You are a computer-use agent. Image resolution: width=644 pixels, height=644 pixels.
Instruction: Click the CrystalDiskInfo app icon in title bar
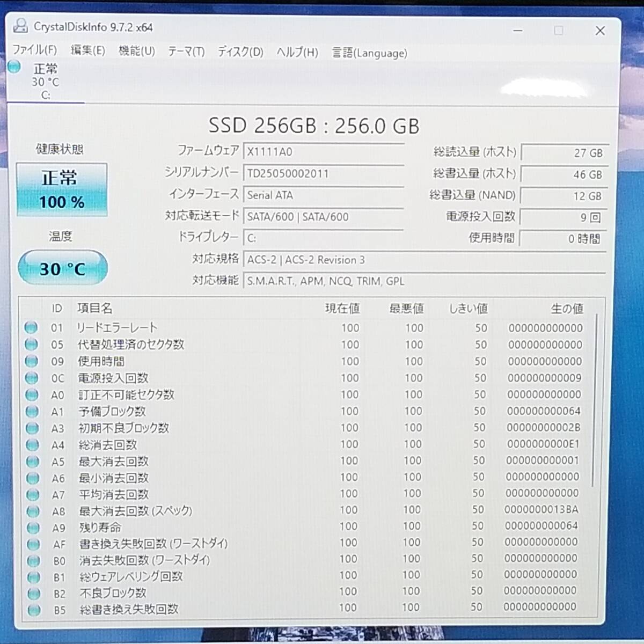tap(21, 26)
